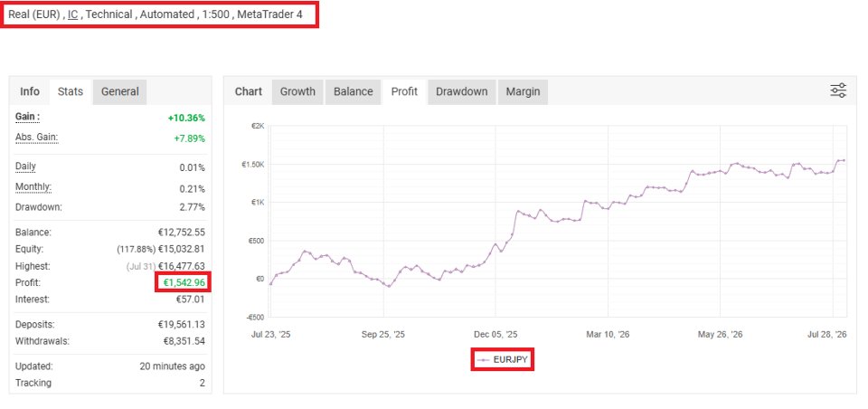Select the Stats tab
The height and width of the screenshot is (409, 868).
pos(71,91)
